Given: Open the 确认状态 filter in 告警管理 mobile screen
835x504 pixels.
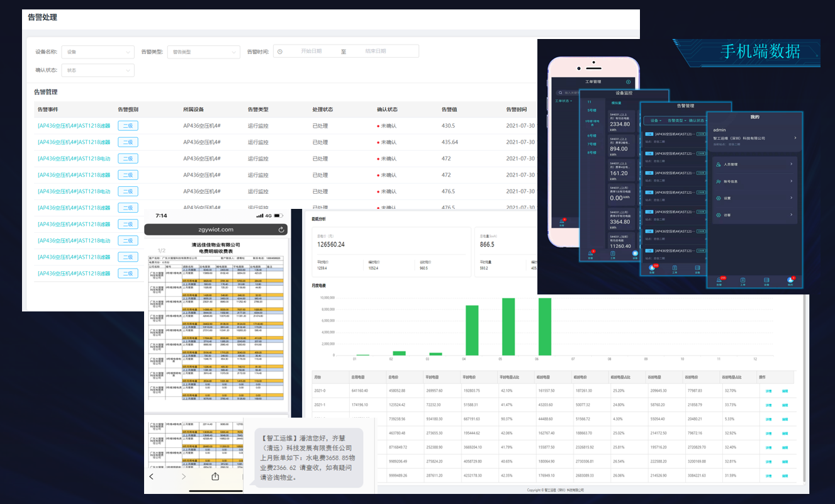Looking at the screenshot, I should (697, 120).
